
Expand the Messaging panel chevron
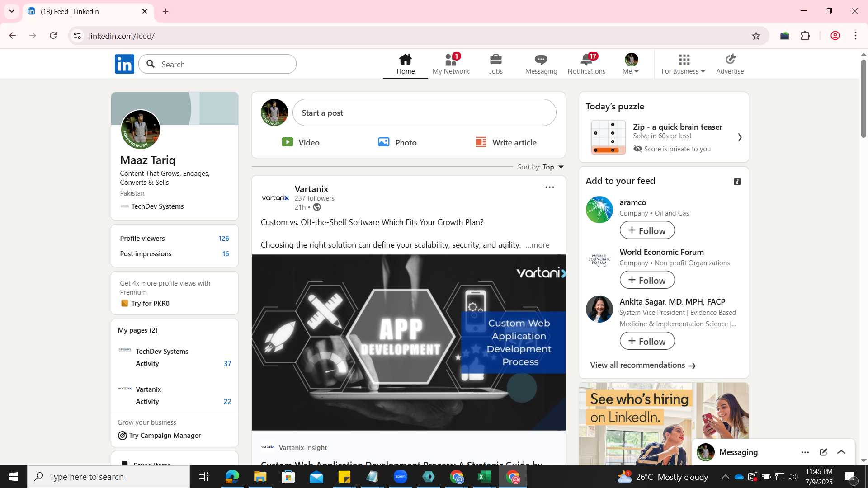point(841,452)
